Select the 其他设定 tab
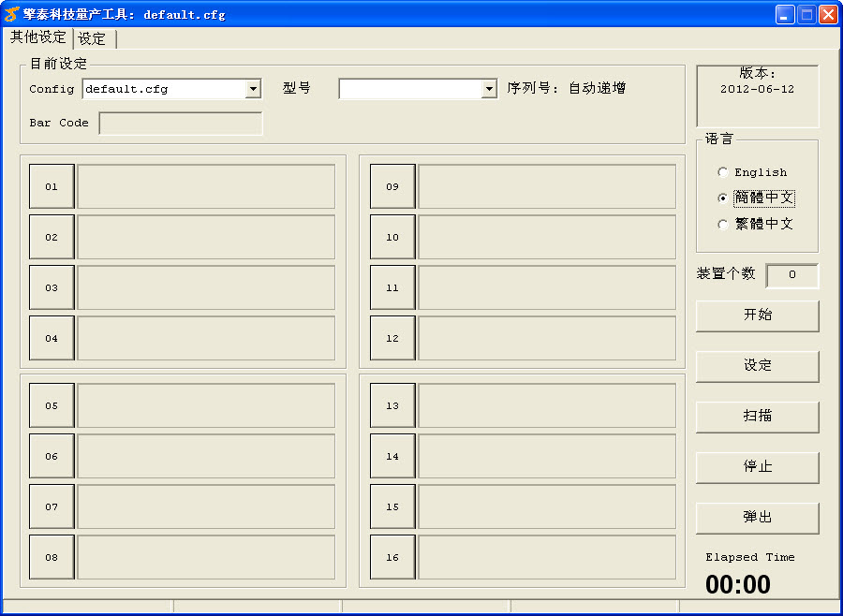This screenshot has height=616, width=843. (x=38, y=37)
